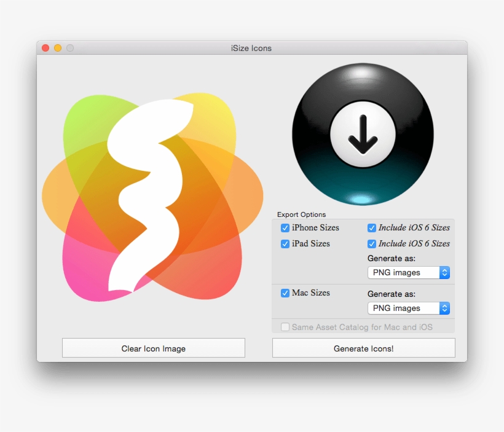Viewport: 504px width, 432px height.
Task: Click the iSize Icons title bar
Action: coord(252,47)
